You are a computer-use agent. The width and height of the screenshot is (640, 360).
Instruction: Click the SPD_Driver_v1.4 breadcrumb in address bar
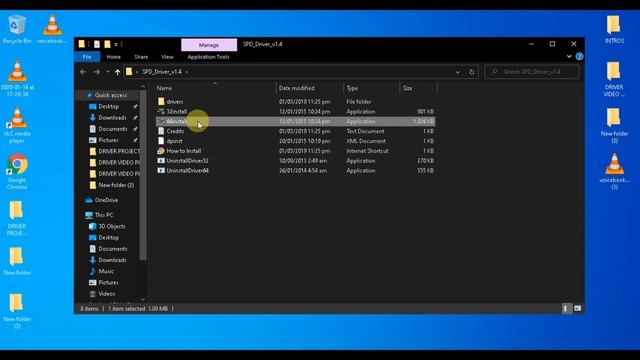pos(162,72)
